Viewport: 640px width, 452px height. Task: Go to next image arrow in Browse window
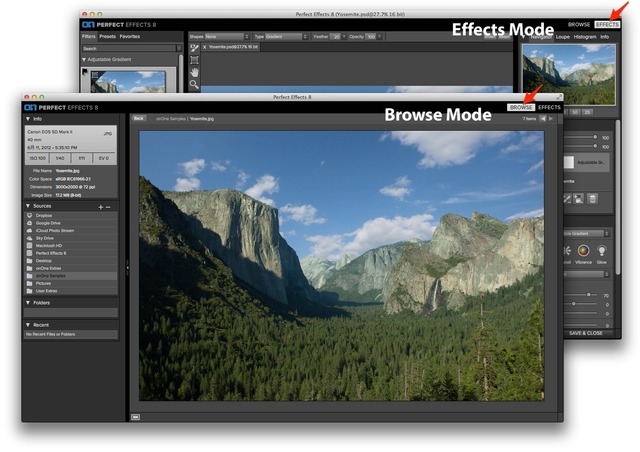point(551,118)
